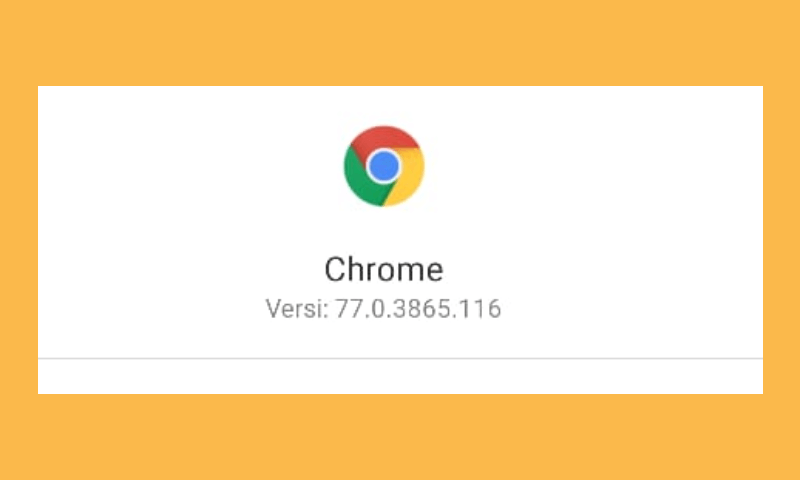The width and height of the screenshot is (800, 480).
Task: Click the empty white space left of logo
Action: (x=189, y=166)
